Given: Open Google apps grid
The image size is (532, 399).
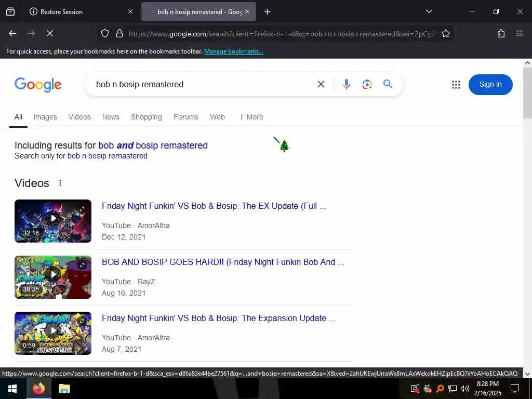Looking at the screenshot, I should point(456,85).
